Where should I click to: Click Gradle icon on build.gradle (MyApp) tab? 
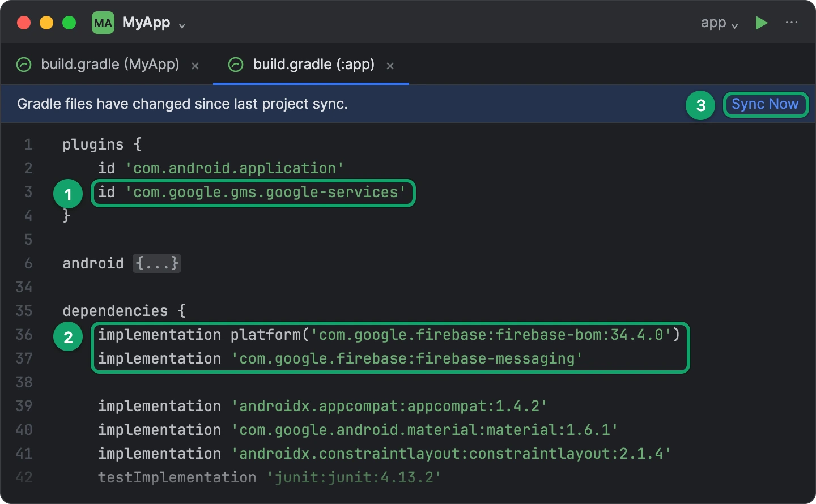pos(24,65)
